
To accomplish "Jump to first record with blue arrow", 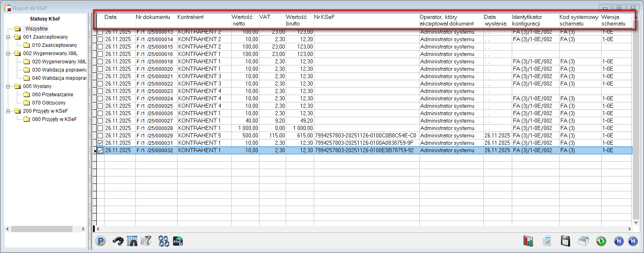I will (x=618, y=241).
